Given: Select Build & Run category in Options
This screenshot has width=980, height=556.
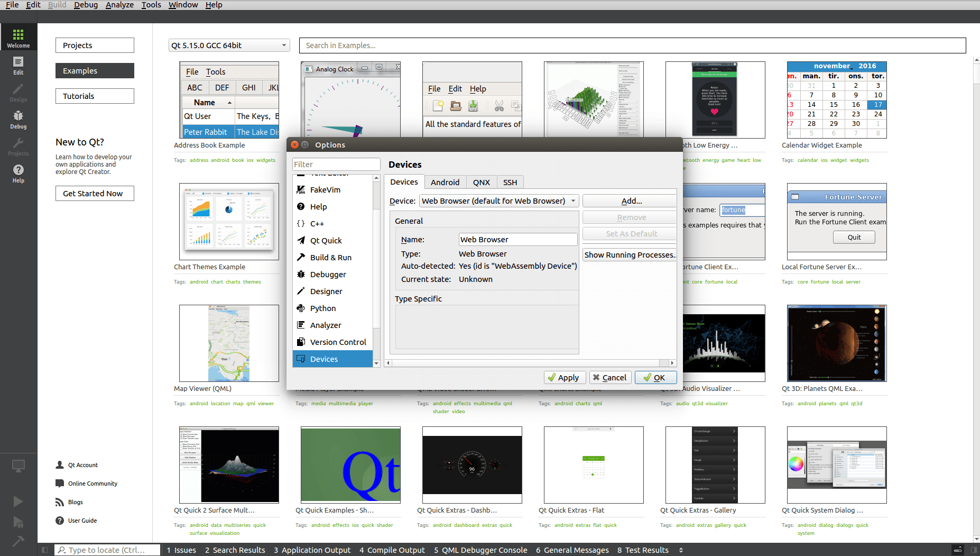Looking at the screenshot, I should pyautogui.click(x=332, y=258).
